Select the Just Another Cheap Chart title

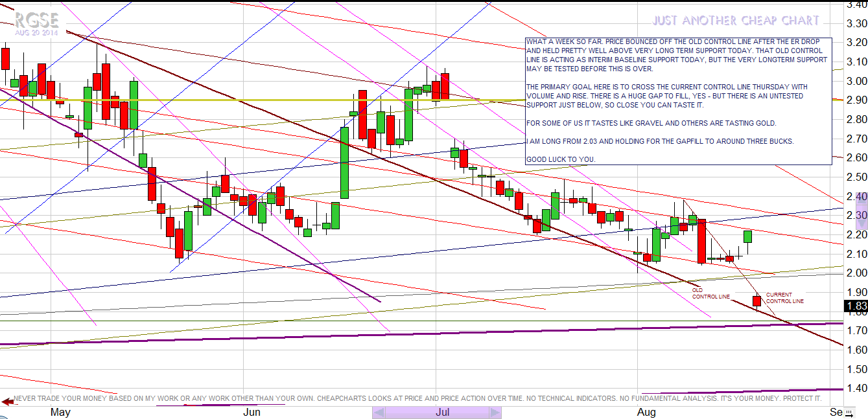[736, 21]
